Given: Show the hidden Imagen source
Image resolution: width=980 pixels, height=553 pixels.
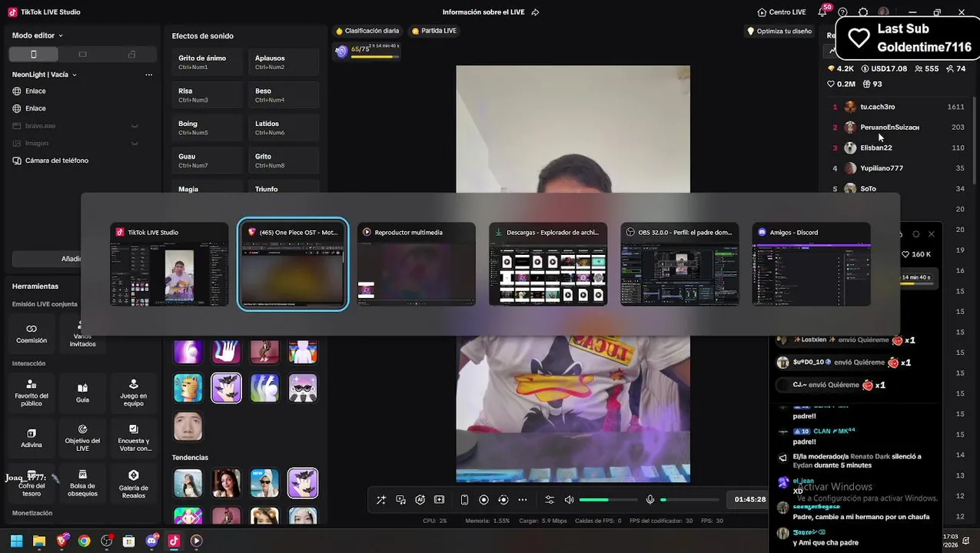Looking at the screenshot, I should 135,143.
